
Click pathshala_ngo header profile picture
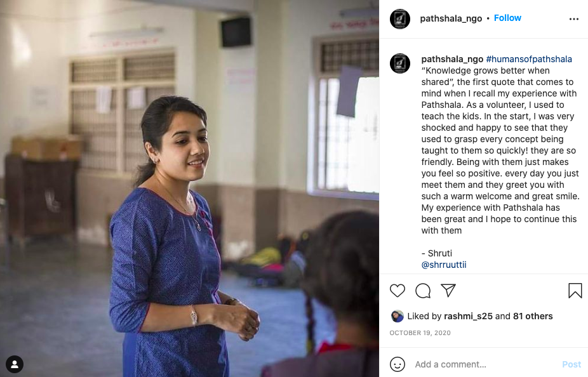coord(400,19)
